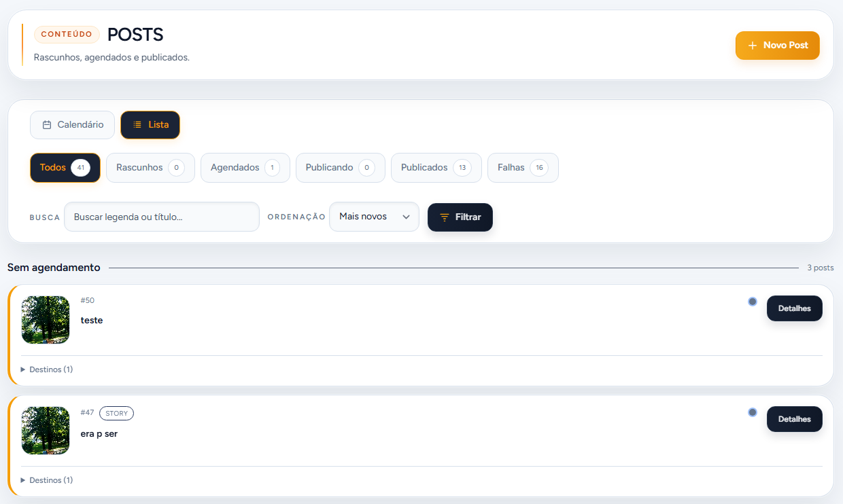Screen dimensions: 843x504
Task: Click the thumbnail of post #50
Action: point(46,320)
